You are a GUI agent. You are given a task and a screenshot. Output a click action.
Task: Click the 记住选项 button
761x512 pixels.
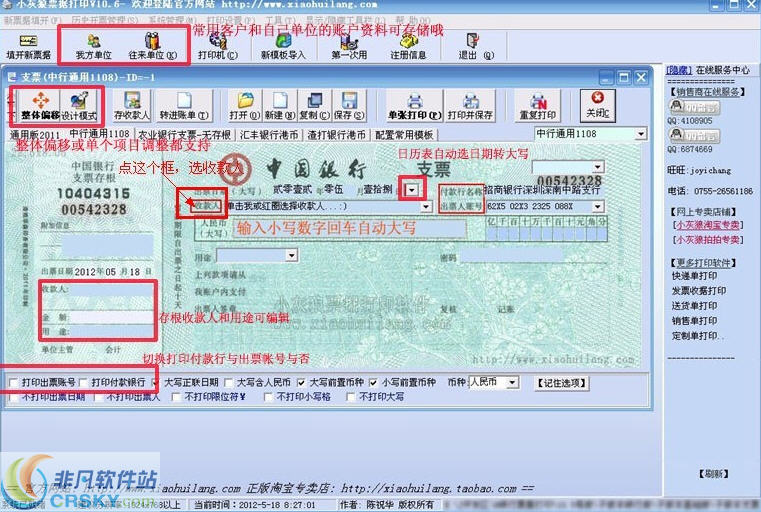(x=562, y=383)
